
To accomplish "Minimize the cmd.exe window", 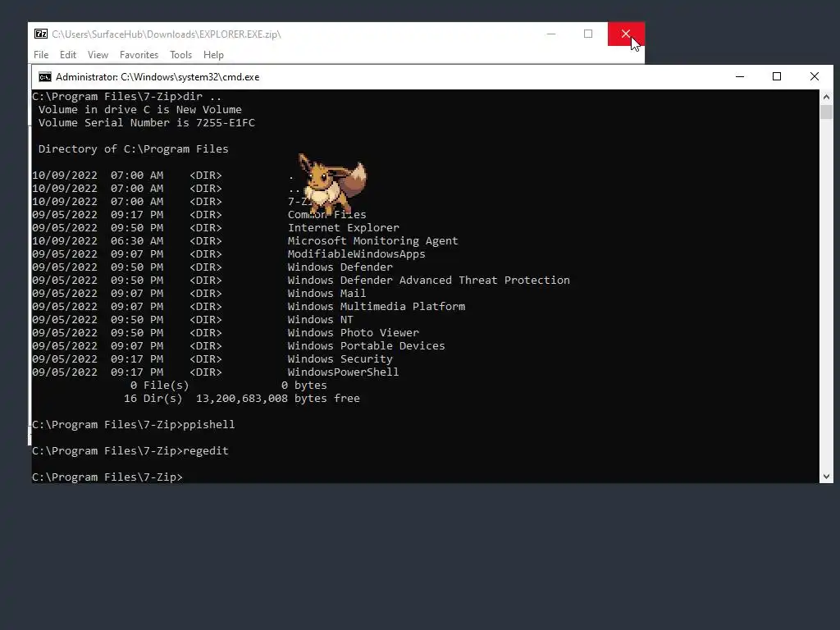I will [x=740, y=76].
